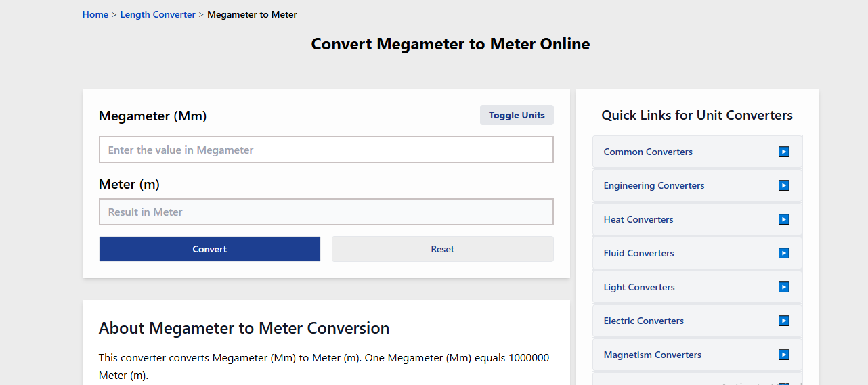This screenshot has width=868, height=385.
Task: Expand Light Converters arrow icon
Action: pyautogui.click(x=784, y=287)
